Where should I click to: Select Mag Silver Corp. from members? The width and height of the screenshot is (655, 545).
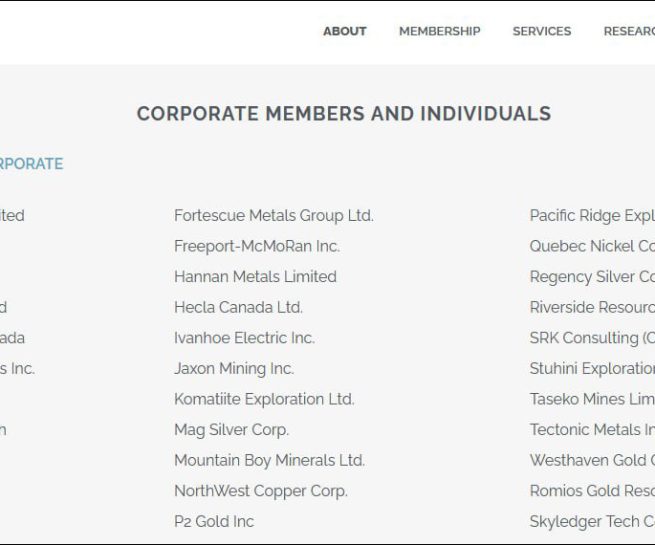pyautogui.click(x=231, y=430)
